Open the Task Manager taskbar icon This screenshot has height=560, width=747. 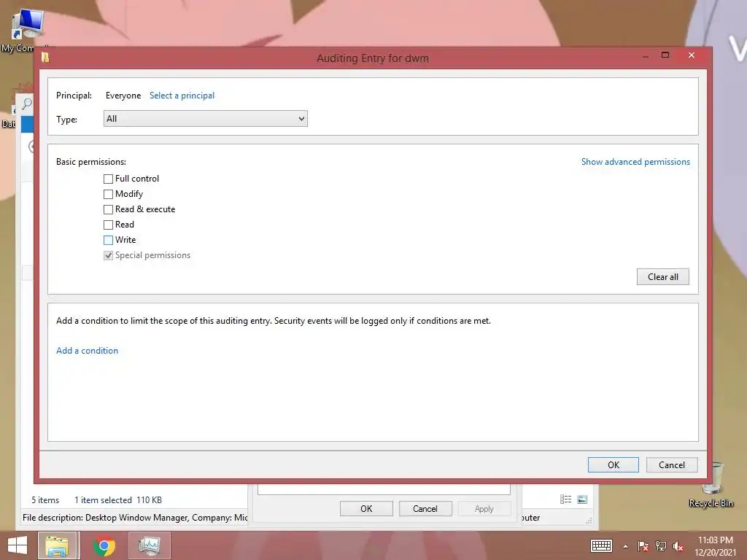coord(149,545)
